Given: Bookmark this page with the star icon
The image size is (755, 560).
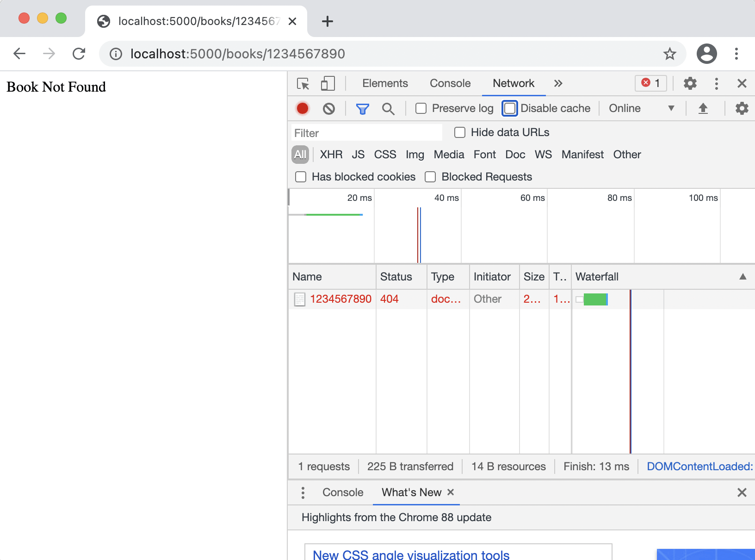Looking at the screenshot, I should [x=669, y=54].
